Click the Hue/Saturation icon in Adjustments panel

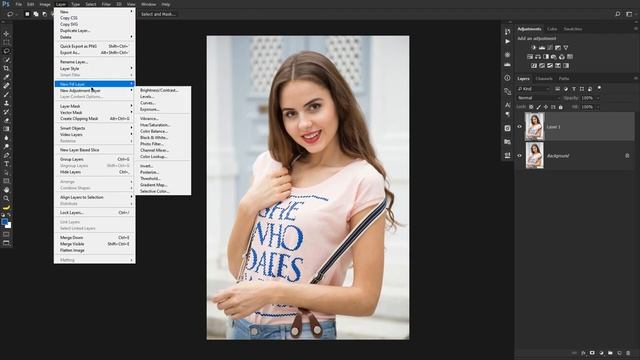click(530, 57)
